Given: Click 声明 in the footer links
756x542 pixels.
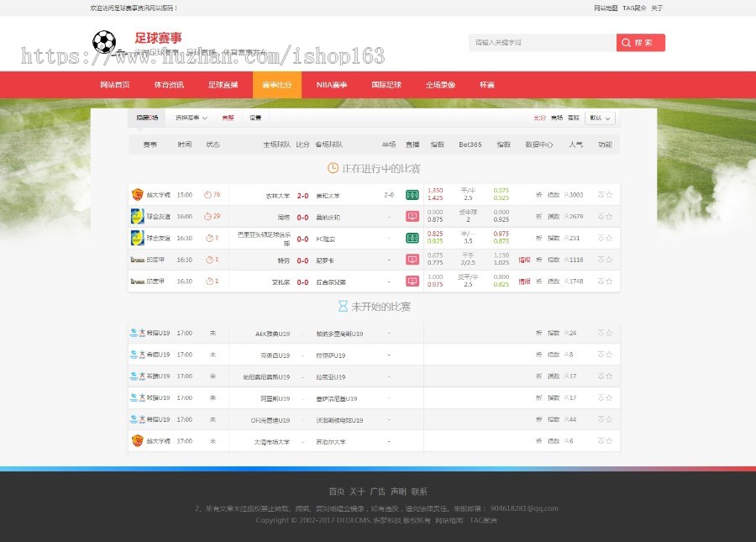Looking at the screenshot, I should (x=398, y=492).
